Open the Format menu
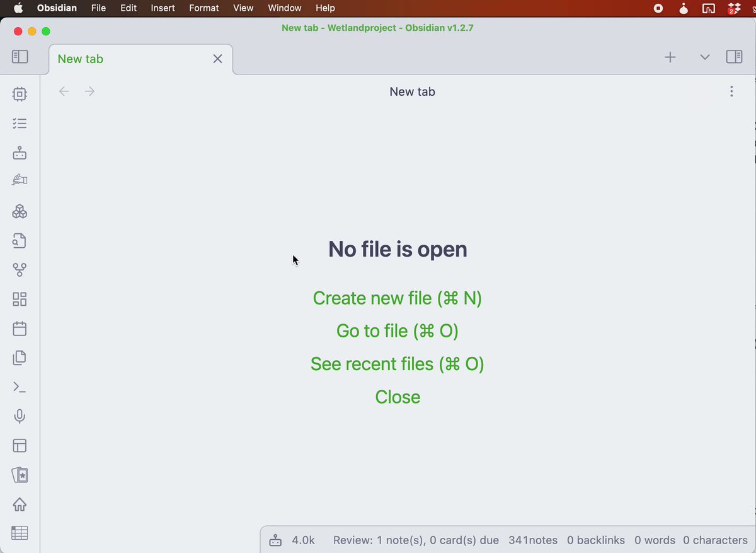Viewport: 756px width, 553px height. point(204,8)
